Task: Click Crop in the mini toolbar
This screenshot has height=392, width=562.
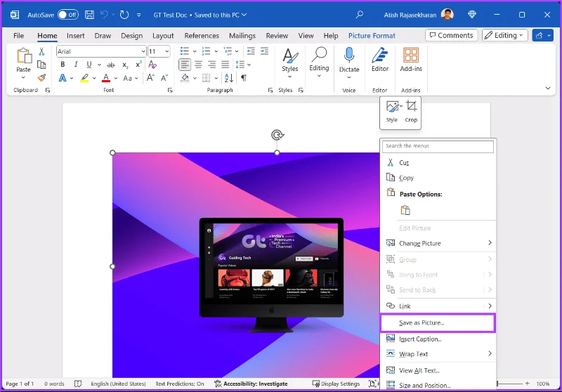Action: coord(411,112)
